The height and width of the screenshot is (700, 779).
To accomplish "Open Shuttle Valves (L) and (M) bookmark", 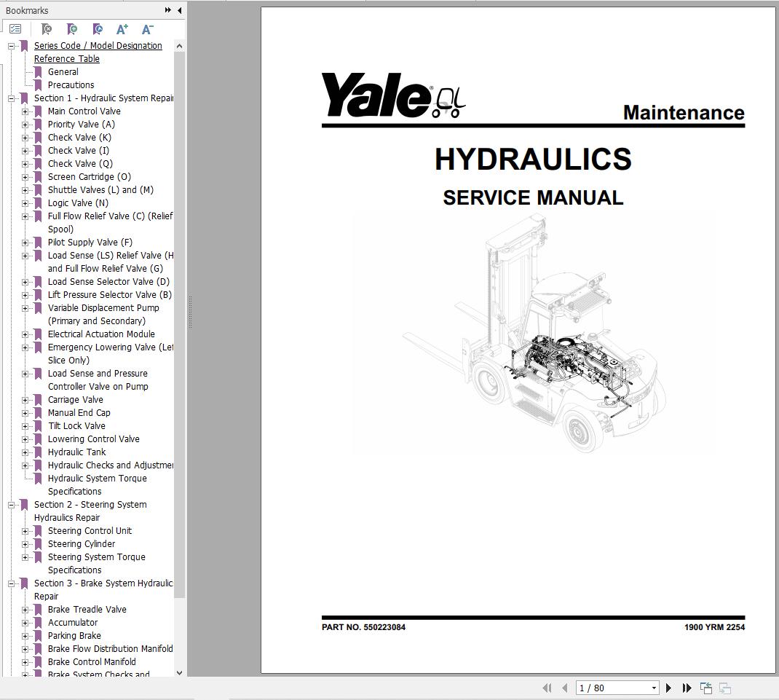I will 101,190.
